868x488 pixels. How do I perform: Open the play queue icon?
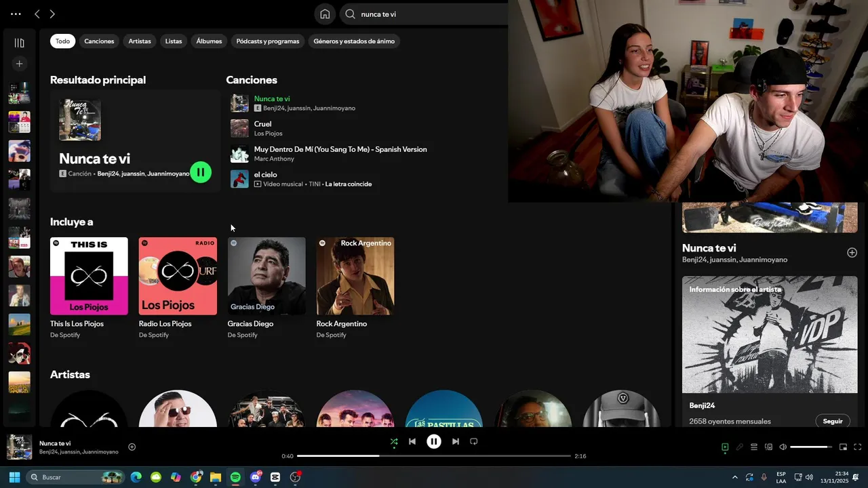754,447
